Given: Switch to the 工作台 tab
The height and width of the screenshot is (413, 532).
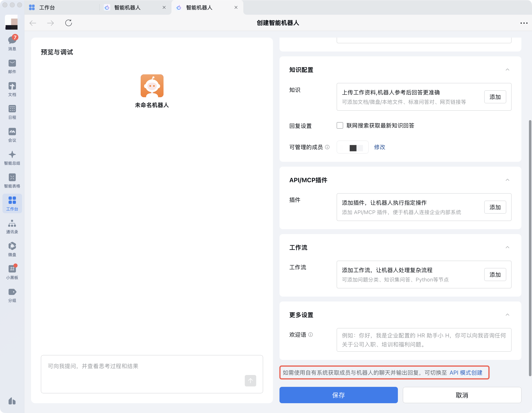Looking at the screenshot, I should 47,8.
